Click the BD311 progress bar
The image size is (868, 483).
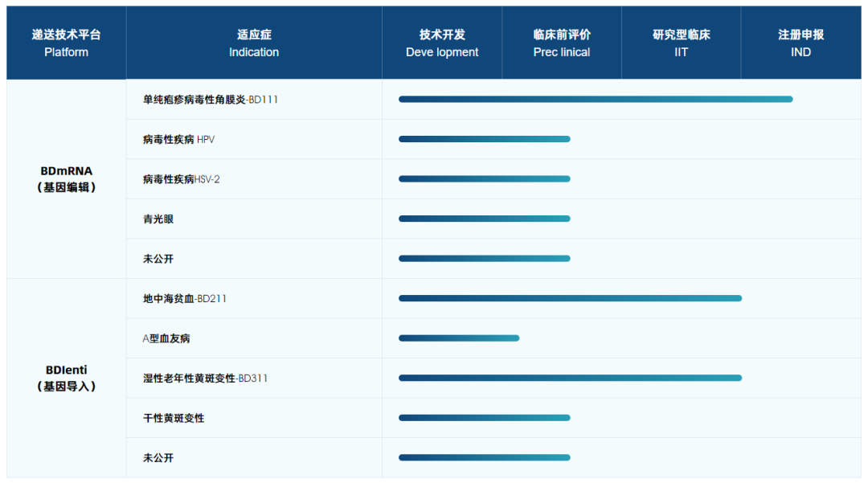point(570,378)
